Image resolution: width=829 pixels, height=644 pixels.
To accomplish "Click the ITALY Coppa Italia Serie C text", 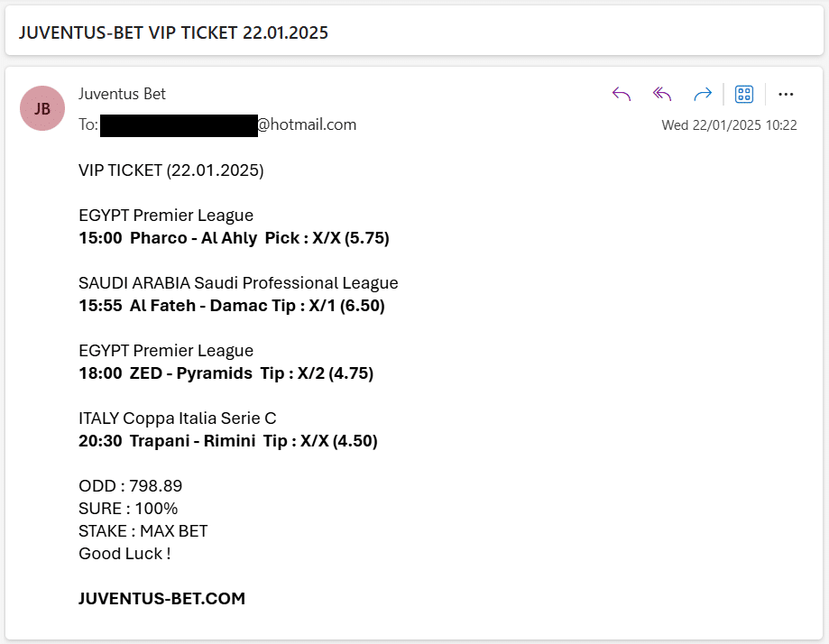I will click(177, 419).
